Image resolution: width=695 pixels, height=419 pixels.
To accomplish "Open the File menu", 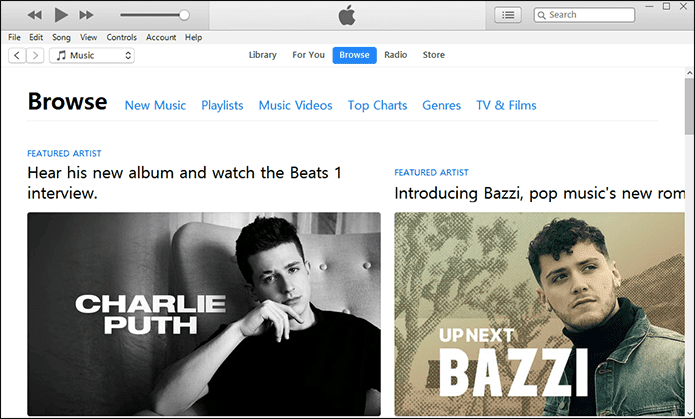I will coord(14,37).
